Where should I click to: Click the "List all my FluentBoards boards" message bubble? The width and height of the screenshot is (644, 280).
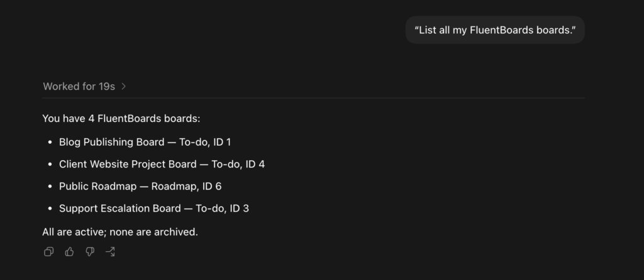coord(495,30)
